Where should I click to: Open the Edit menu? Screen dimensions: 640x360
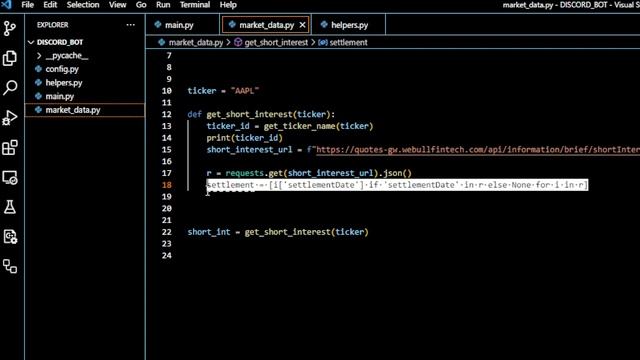(50, 5)
